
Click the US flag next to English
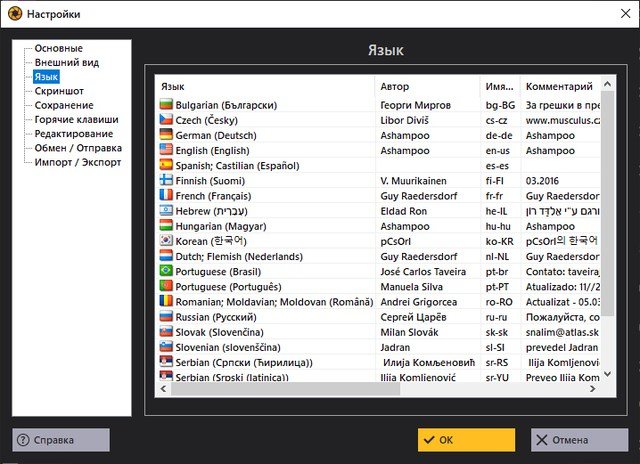coord(166,150)
